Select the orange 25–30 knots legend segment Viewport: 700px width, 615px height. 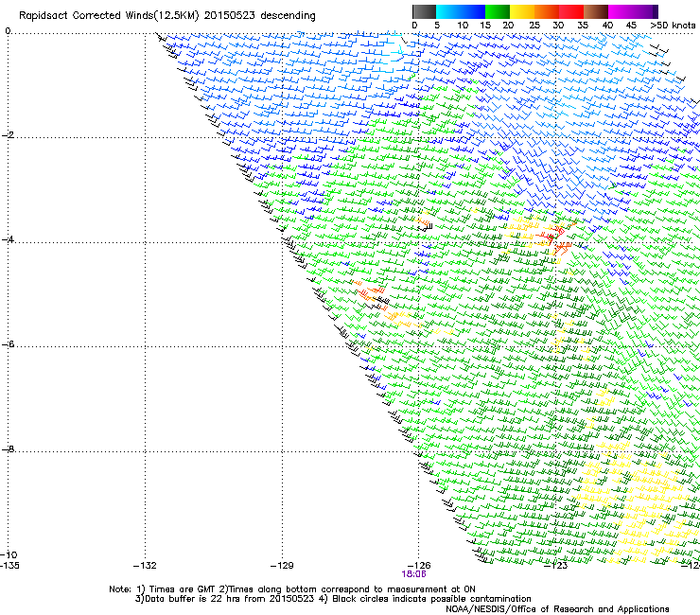pos(547,11)
